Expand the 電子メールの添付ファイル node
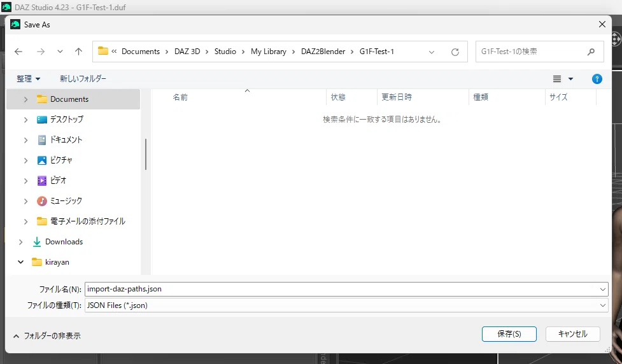Screen dimensions: 622x364 tap(25, 221)
